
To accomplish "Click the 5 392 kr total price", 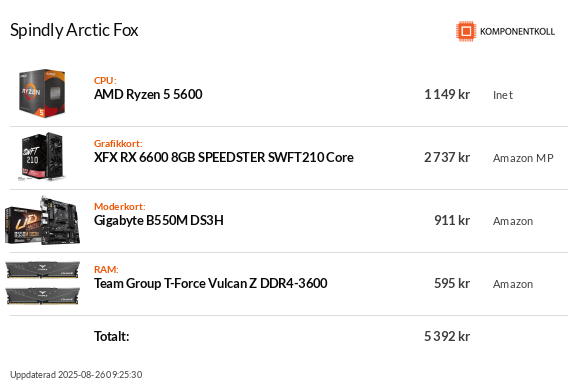I will (447, 336).
